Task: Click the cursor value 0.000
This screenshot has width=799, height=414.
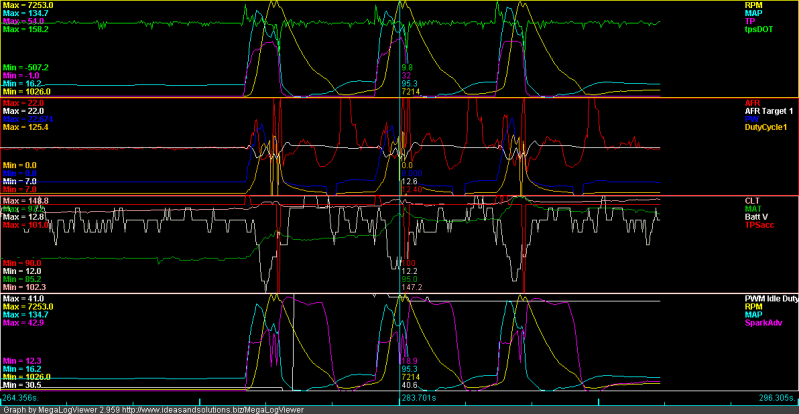Action: point(411,173)
